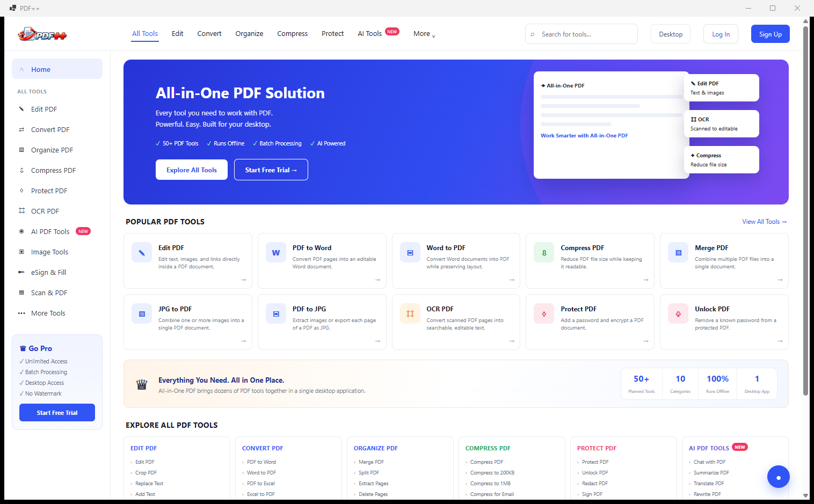Click the search magnifier icon

533,34
